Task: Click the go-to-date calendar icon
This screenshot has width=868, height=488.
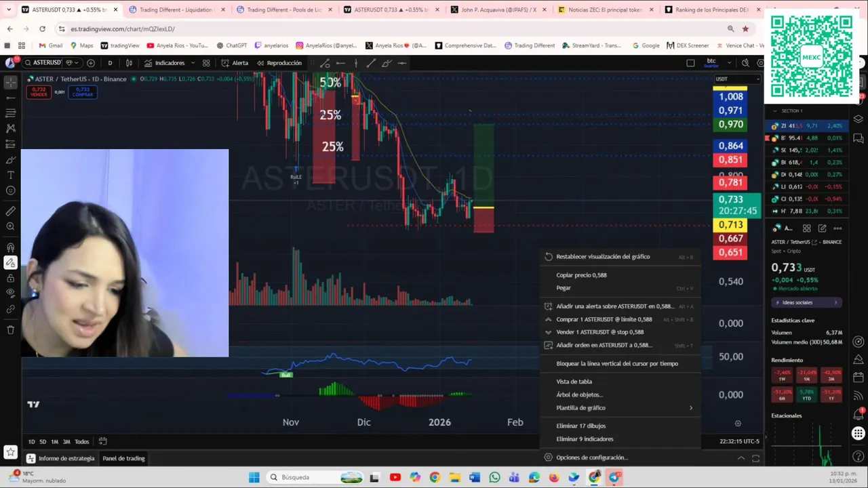Action: [x=102, y=441]
